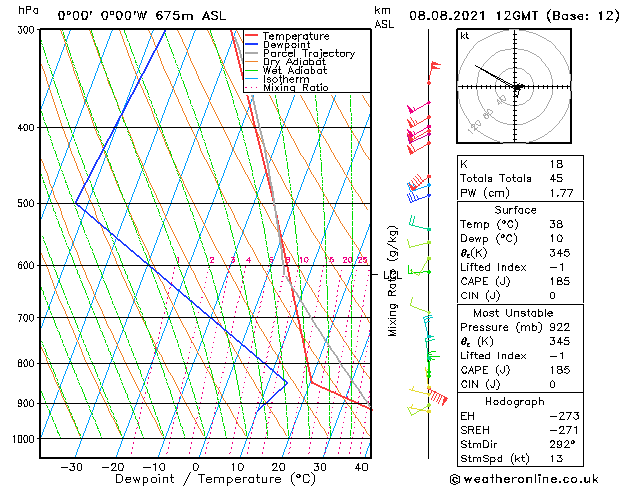Viewport: 629px width, 486px height.
Task: Click the 'Surface' section header
Action: 515,210
